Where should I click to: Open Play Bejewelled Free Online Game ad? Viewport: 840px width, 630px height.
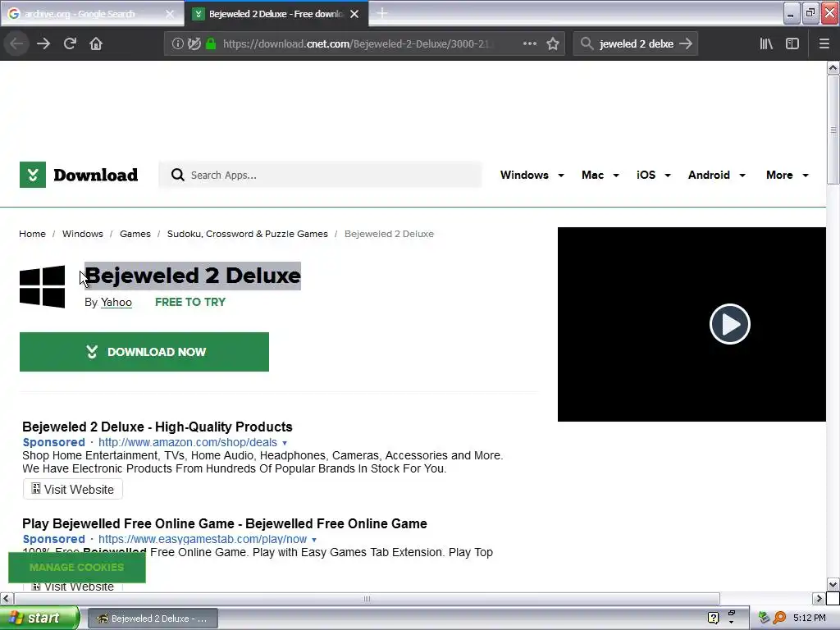pyautogui.click(x=225, y=523)
